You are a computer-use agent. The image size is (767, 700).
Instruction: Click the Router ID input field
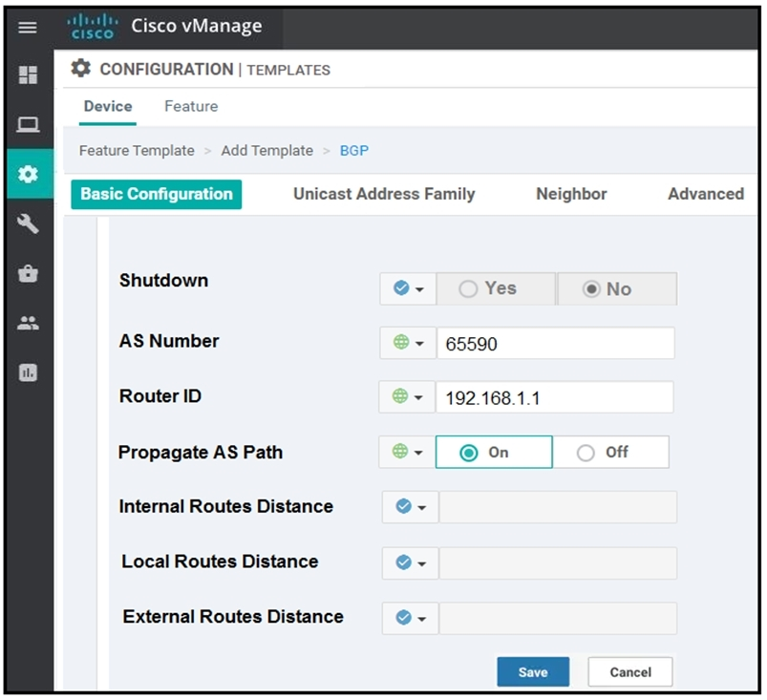(555, 397)
